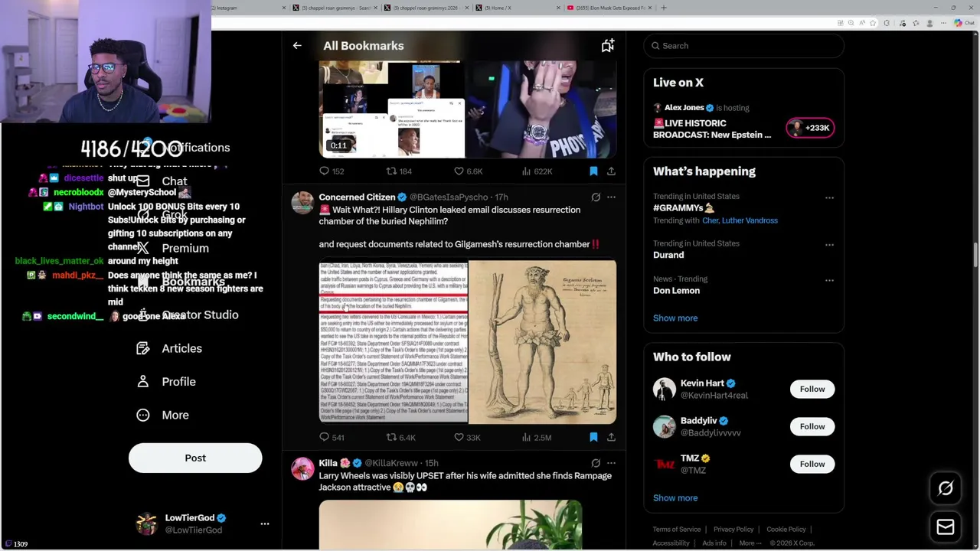Expand the footer More link
980x551 pixels.
pyautogui.click(x=750, y=543)
